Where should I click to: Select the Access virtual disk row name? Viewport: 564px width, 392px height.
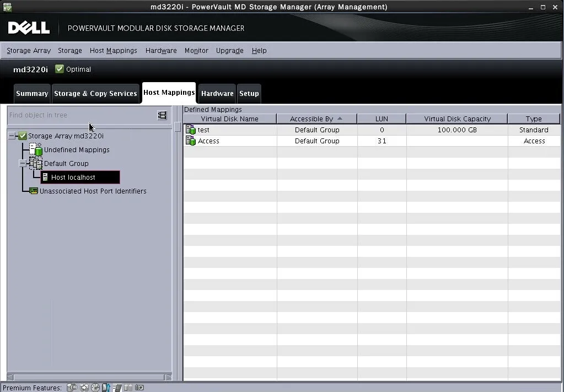(208, 141)
